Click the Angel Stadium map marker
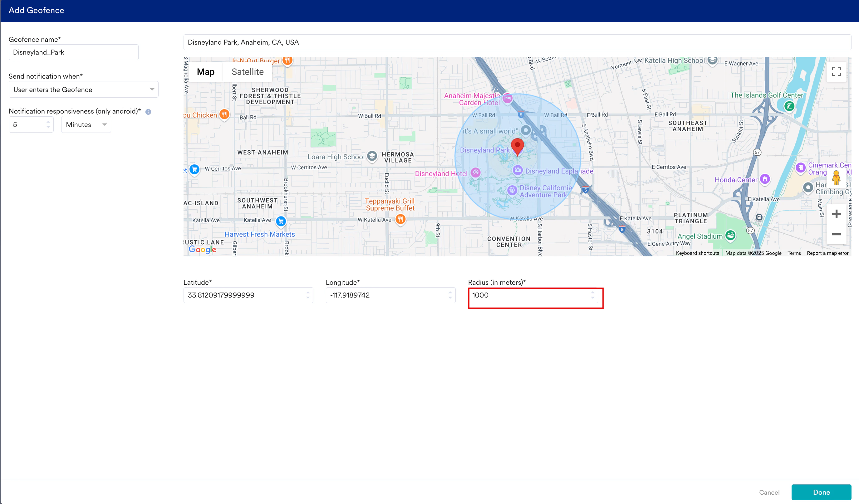The width and height of the screenshot is (859, 504). [730, 235]
